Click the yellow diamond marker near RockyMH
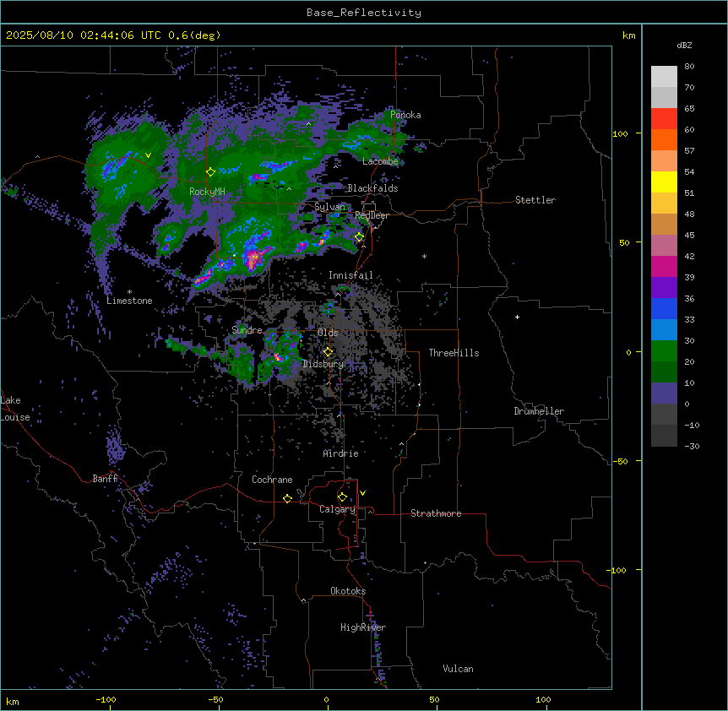Image resolution: width=728 pixels, height=711 pixels. [210, 172]
